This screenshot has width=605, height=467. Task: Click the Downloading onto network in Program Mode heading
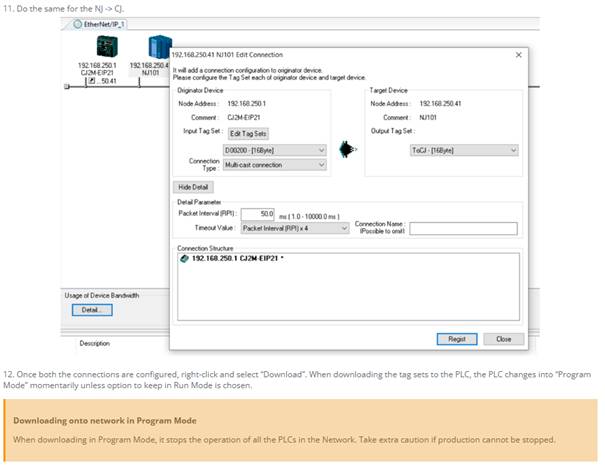pos(105,421)
